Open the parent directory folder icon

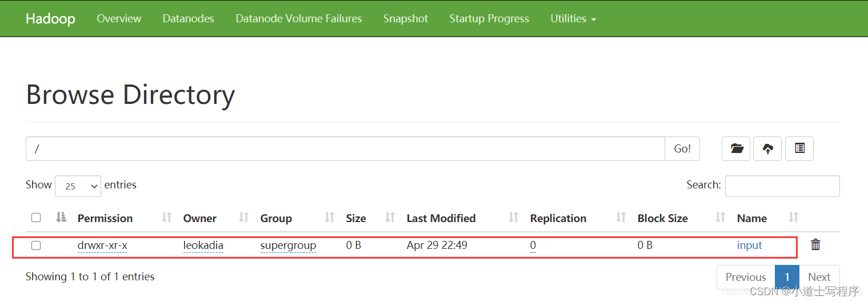pyautogui.click(x=736, y=148)
